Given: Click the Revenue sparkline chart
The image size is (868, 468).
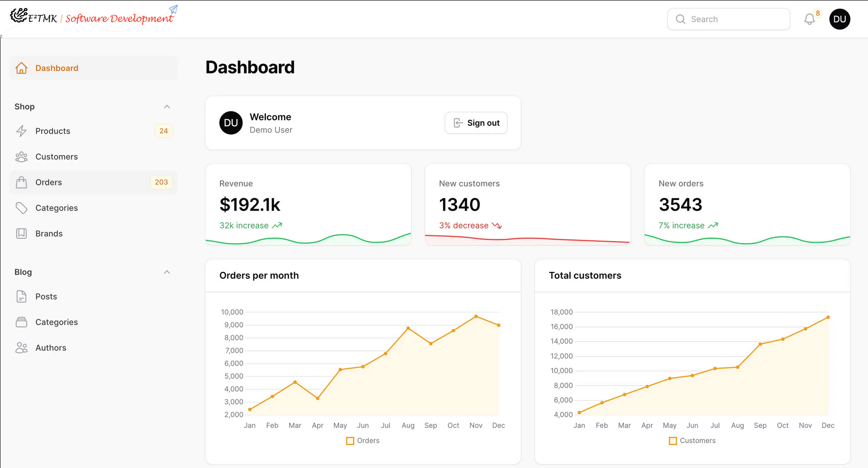Looking at the screenshot, I should click(308, 239).
